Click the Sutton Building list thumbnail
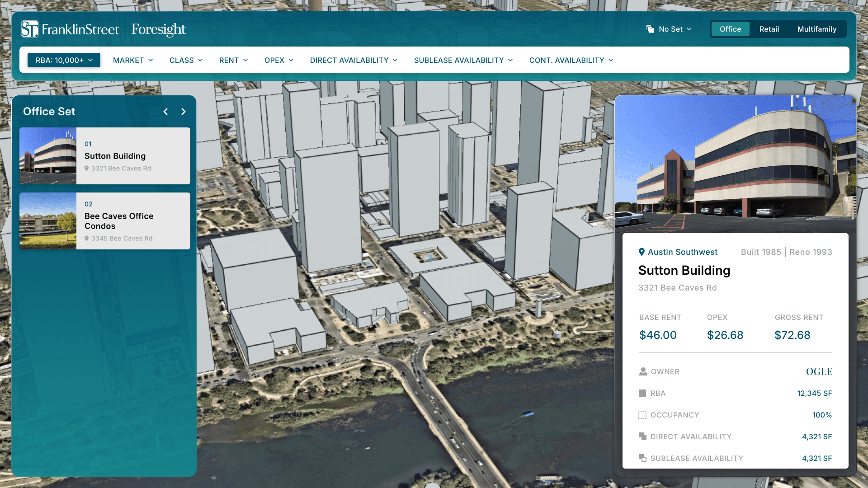The width and height of the screenshot is (868, 488). coord(48,156)
